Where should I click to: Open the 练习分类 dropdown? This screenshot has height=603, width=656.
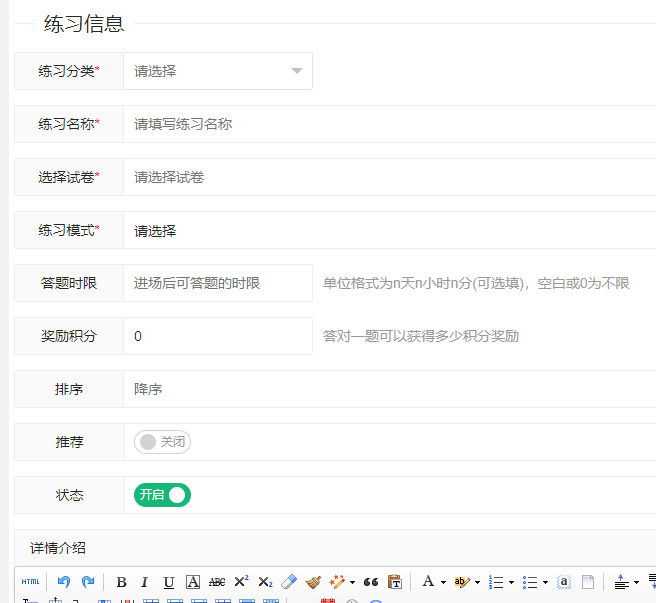coord(217,71)
